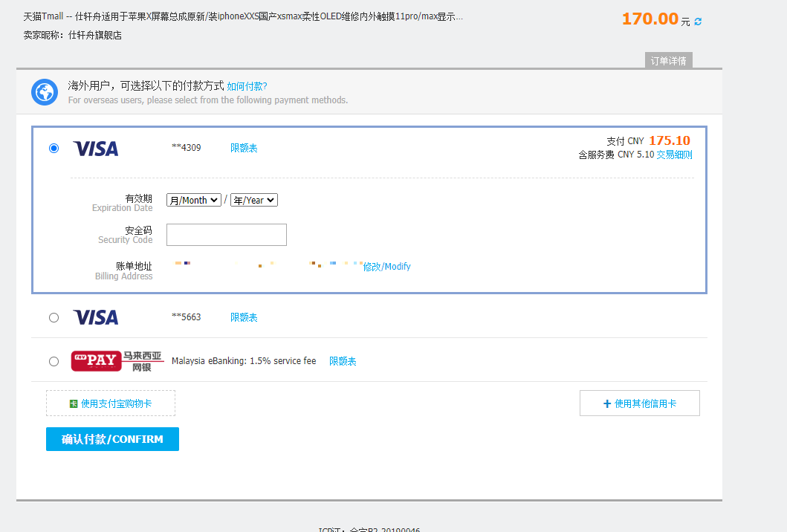Click the 确认付款/CONFIRM button
Image resolution: width=787 pixels, height=532 pixels.
pos(112,439)
